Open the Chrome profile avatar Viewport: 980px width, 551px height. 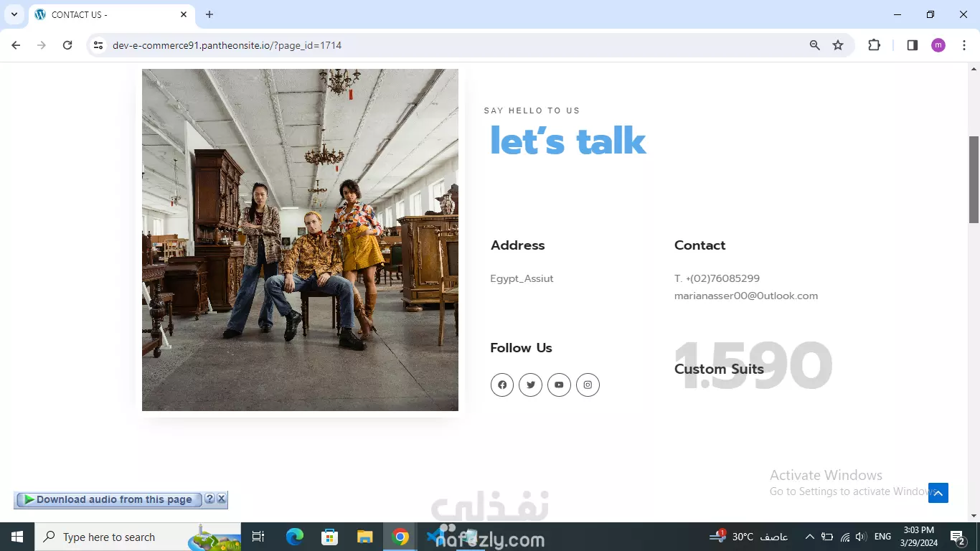tap(938, 45)
